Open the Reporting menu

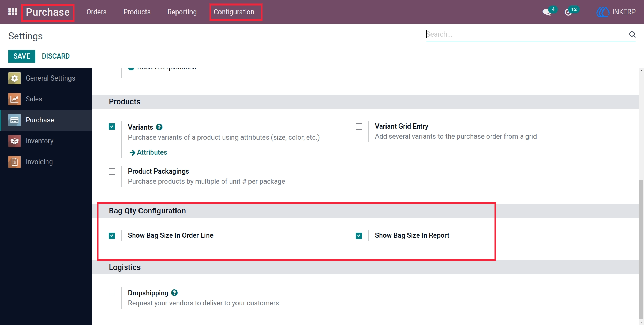coord(182,12)
